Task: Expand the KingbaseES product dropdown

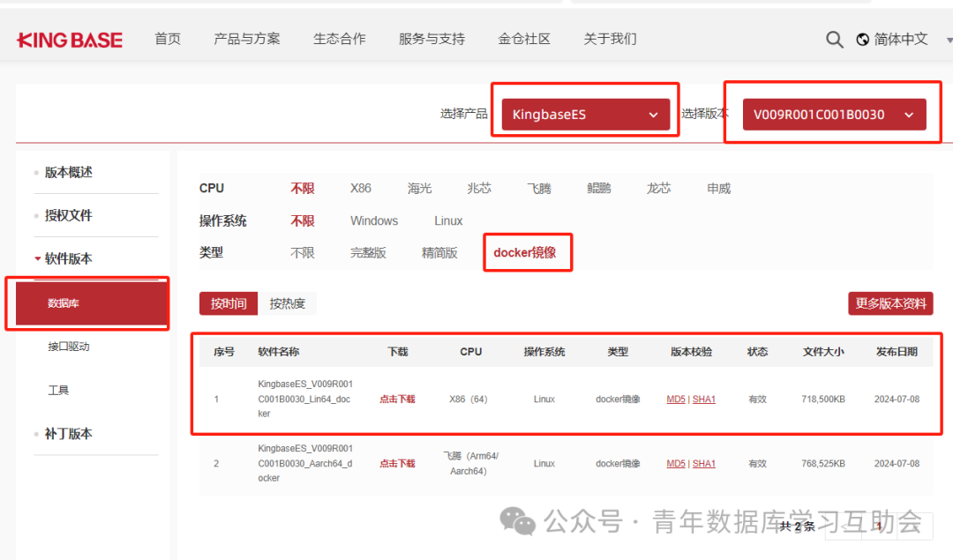Action: (x=585, y=114)
